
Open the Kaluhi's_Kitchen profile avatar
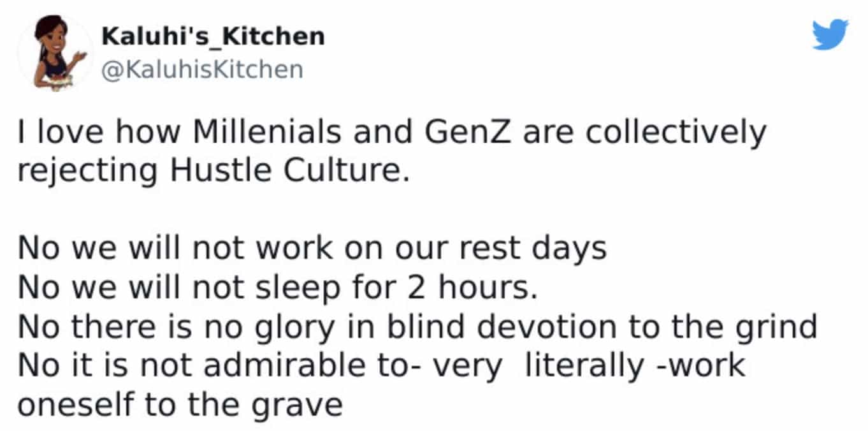click(56, 54)
